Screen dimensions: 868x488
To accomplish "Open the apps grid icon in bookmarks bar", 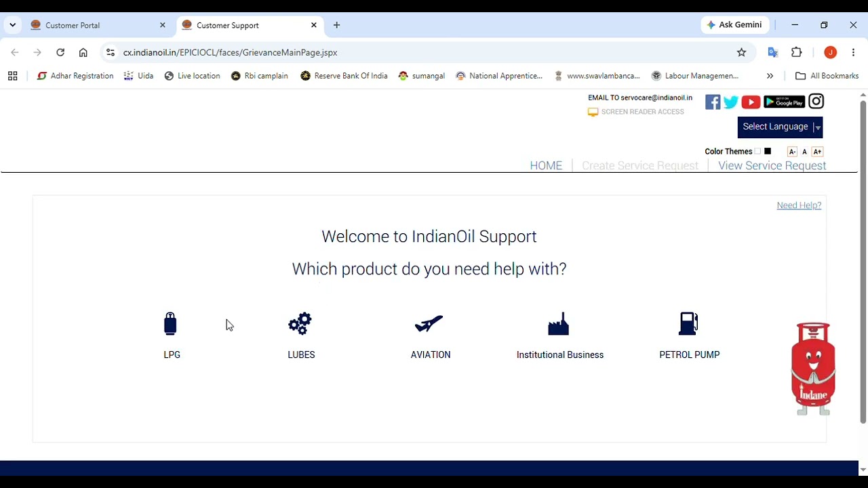I will pos(12,76).
